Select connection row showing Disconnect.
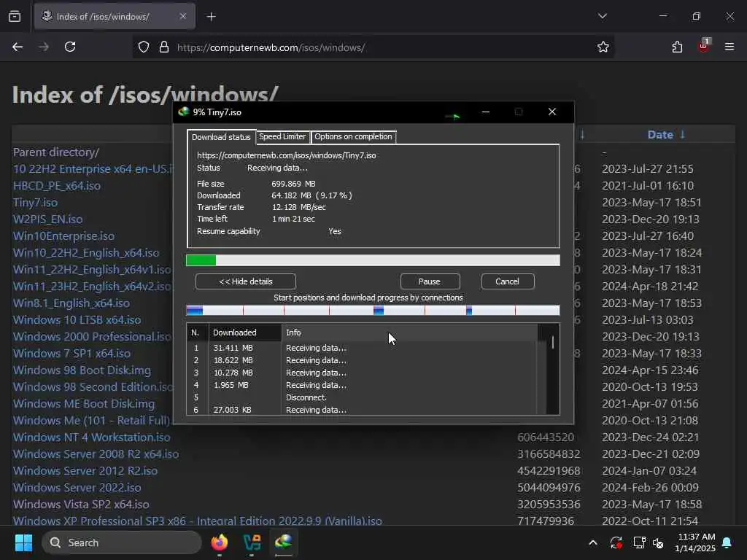The width and height of the screenshot is (747, 560). [362, 397]
